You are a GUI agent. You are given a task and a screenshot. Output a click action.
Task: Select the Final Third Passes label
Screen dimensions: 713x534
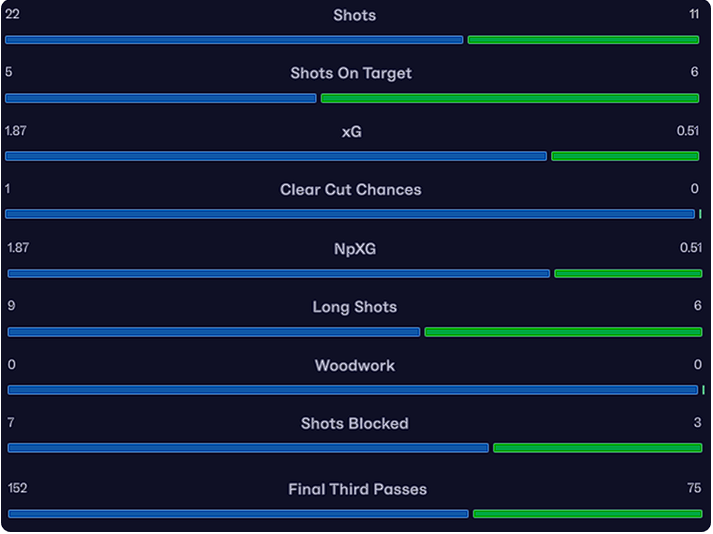[x=357, y=489]
